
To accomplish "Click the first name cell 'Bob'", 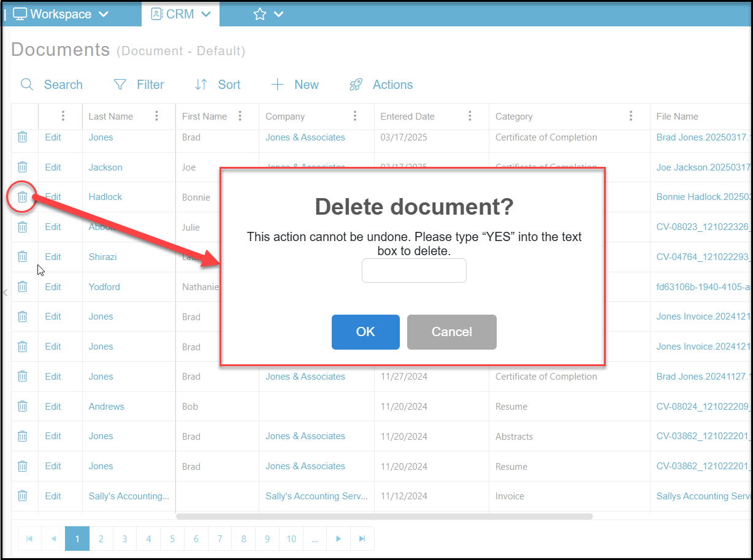I will click(190, 406).
